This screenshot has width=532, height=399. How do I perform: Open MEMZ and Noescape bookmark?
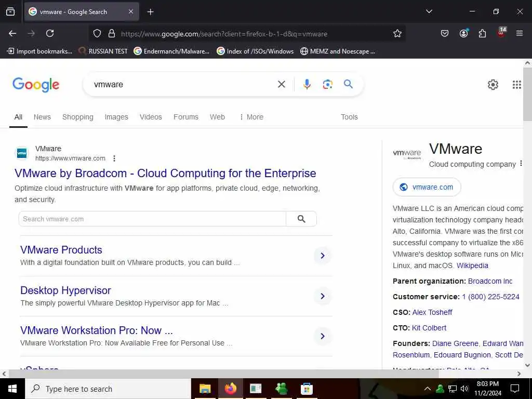point(338,51)
